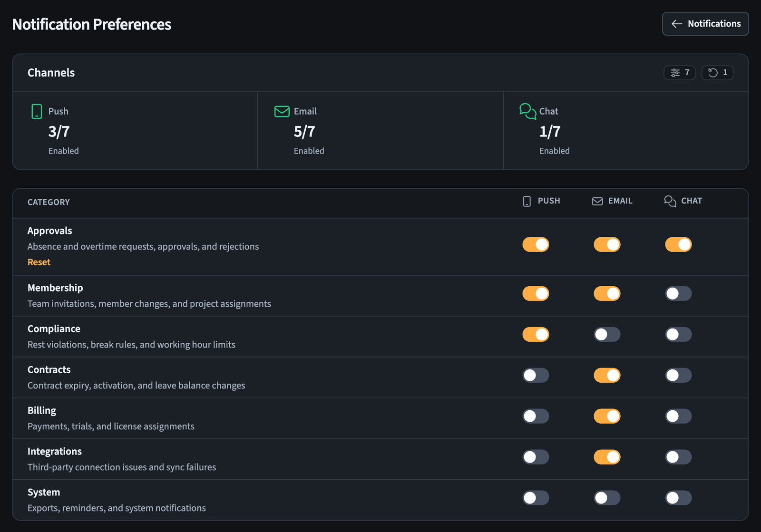Disable email for Integrations
The width and height of the screenshot is (761, 532).
(x=607, y=457)
